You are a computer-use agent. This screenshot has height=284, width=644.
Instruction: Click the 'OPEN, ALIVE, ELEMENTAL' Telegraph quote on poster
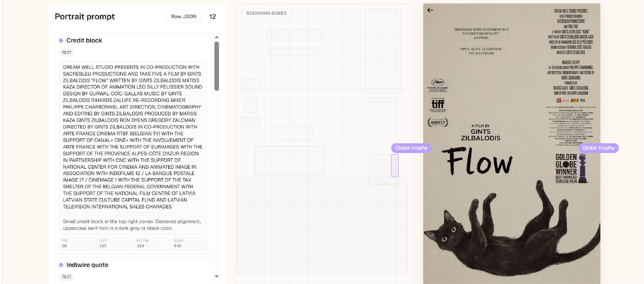[481, 51]
